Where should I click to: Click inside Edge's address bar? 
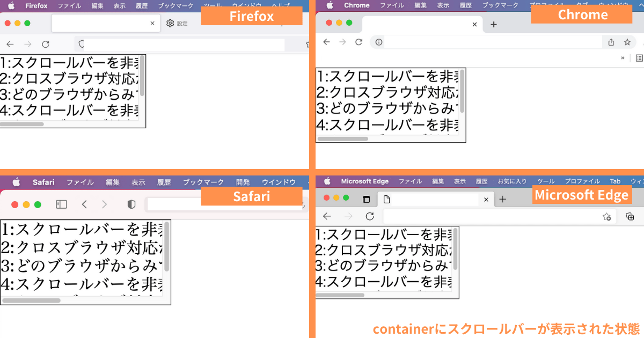pos(483,217)
